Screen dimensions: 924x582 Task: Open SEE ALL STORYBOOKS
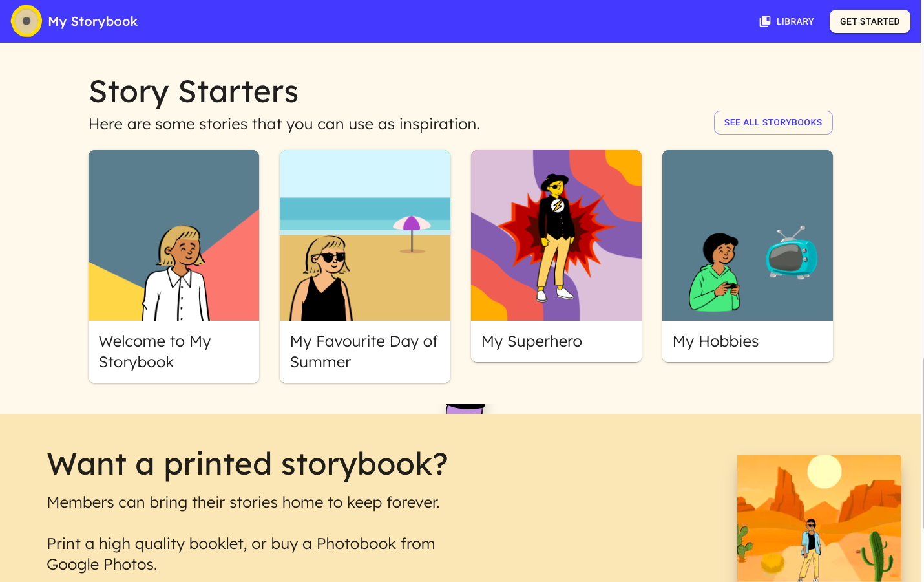click(773, 122)
